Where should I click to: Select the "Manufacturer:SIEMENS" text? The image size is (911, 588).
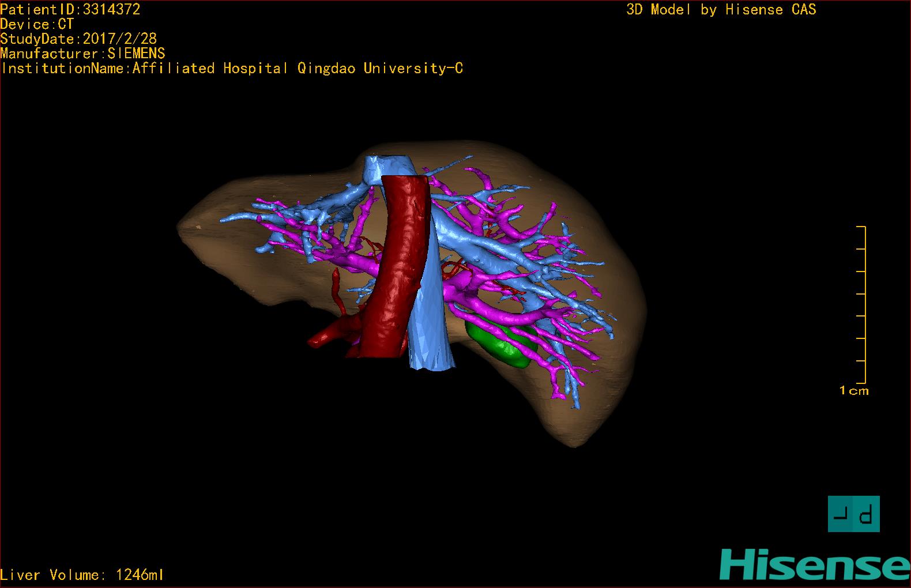click(x=82, y=54)
